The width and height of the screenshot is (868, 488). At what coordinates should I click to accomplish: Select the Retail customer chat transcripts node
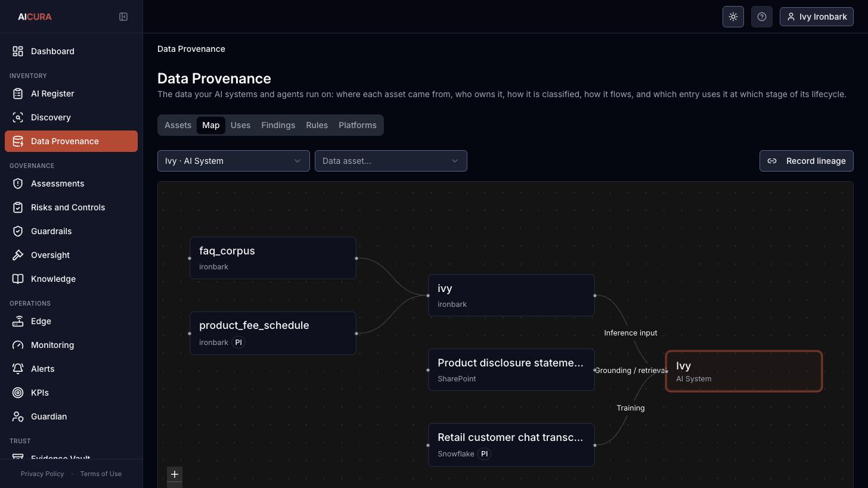click(x=511, y=445)
